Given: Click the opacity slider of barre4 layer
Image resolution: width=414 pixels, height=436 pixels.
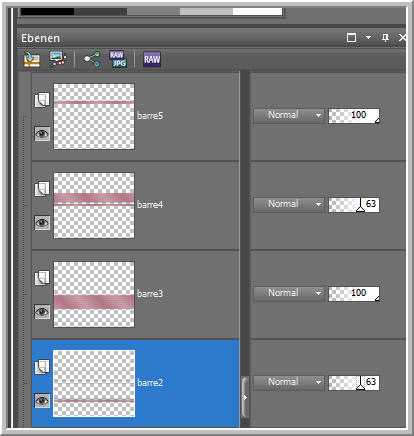Looking at the screenshot, I should [x=354, y=204].
